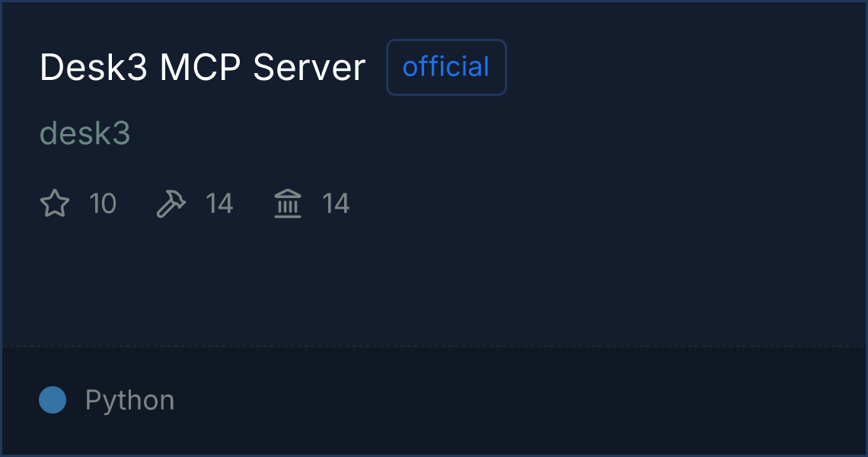
Task: Visit the desk3 author link
Action: [85, 133]
